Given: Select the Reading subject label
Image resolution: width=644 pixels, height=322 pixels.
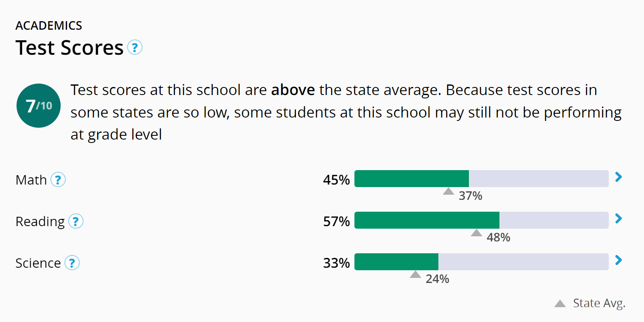Looking at the screenshot, I should point(40,221).
